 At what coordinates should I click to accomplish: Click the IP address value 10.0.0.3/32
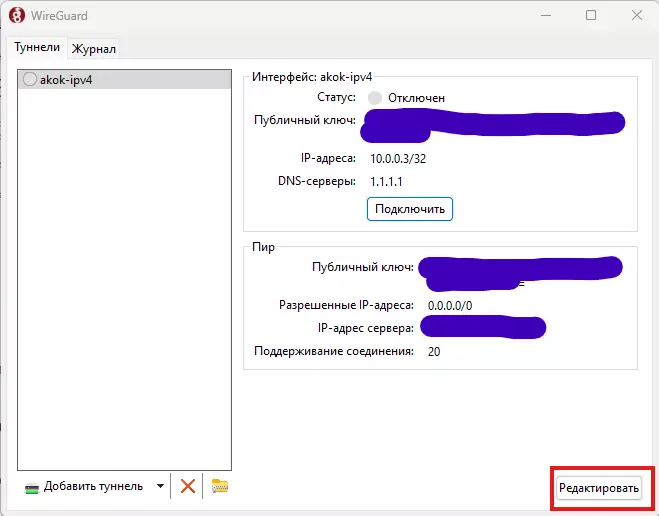[398, 159]
